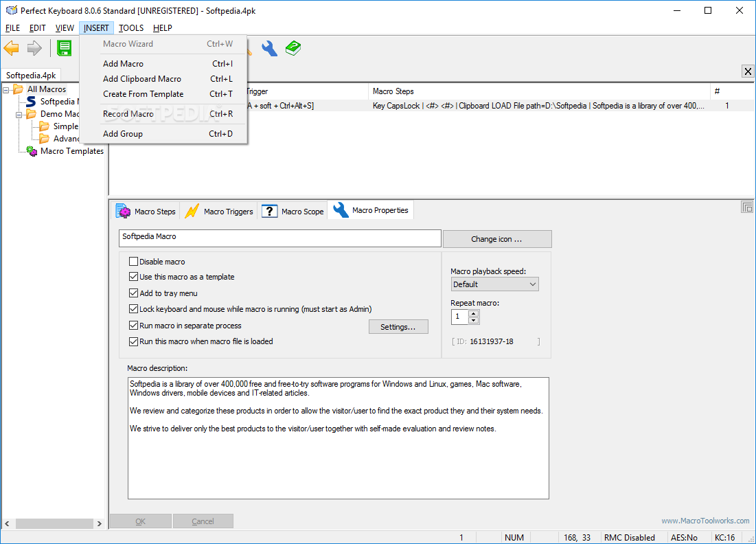The width and height of the screenshot is (756, 544).
Task: Open help via green book icon
Action: [293, 48]
